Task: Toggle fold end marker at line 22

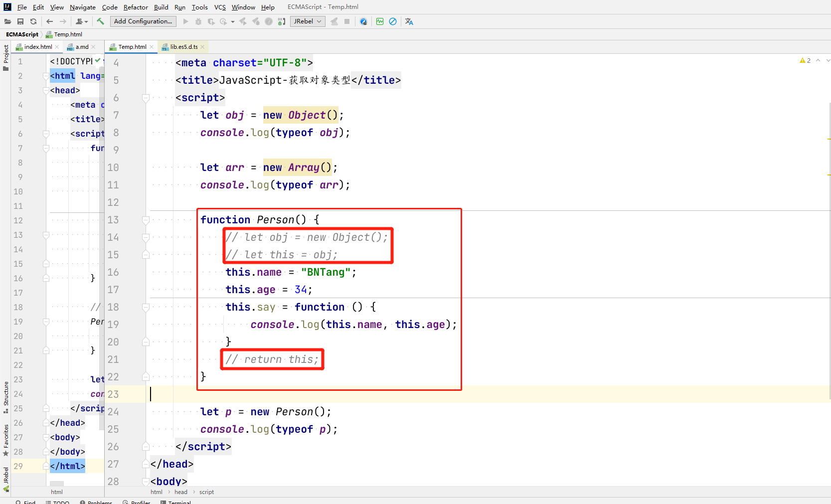Action: [146, 377]
